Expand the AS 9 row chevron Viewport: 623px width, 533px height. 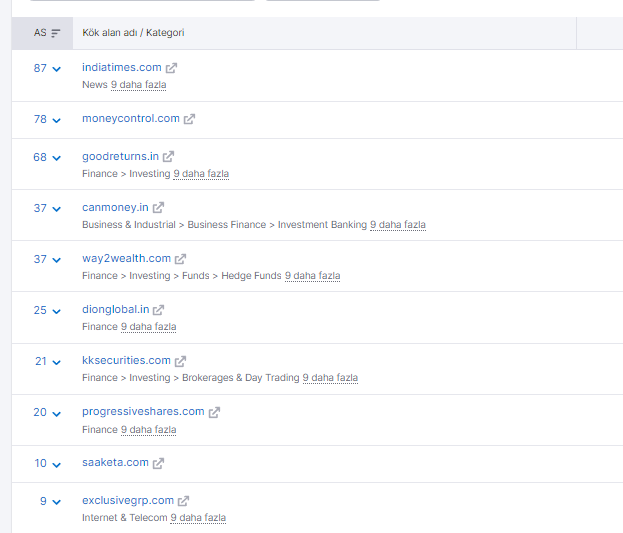point(56,502)
